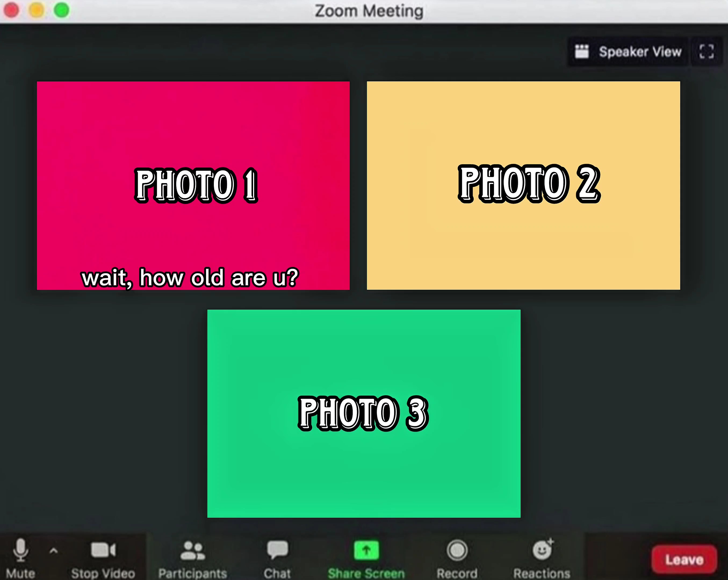This screenshot has width=728, height=580.
Task: Select the PHOTO 3 video tile
Action: (364, 414)
